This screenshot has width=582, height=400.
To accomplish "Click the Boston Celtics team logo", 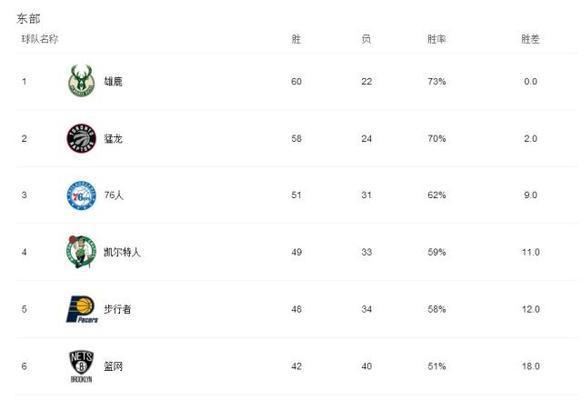I will tap(81, 252).
